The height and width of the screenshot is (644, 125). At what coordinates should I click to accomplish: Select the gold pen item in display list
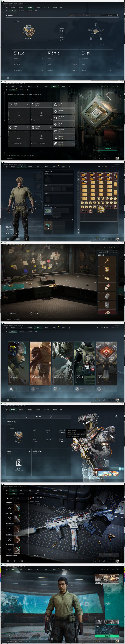pyautogui.click(x=107, y=261)
